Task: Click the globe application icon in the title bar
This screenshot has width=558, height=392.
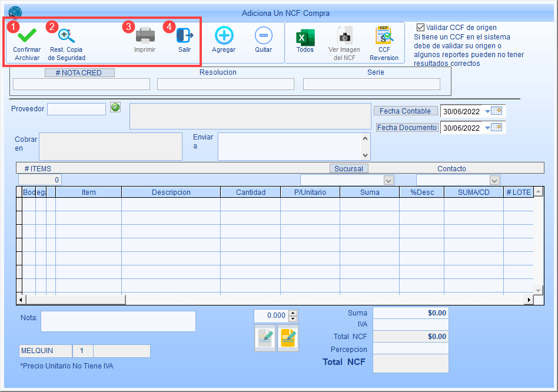Action: (x=15, y=13)
